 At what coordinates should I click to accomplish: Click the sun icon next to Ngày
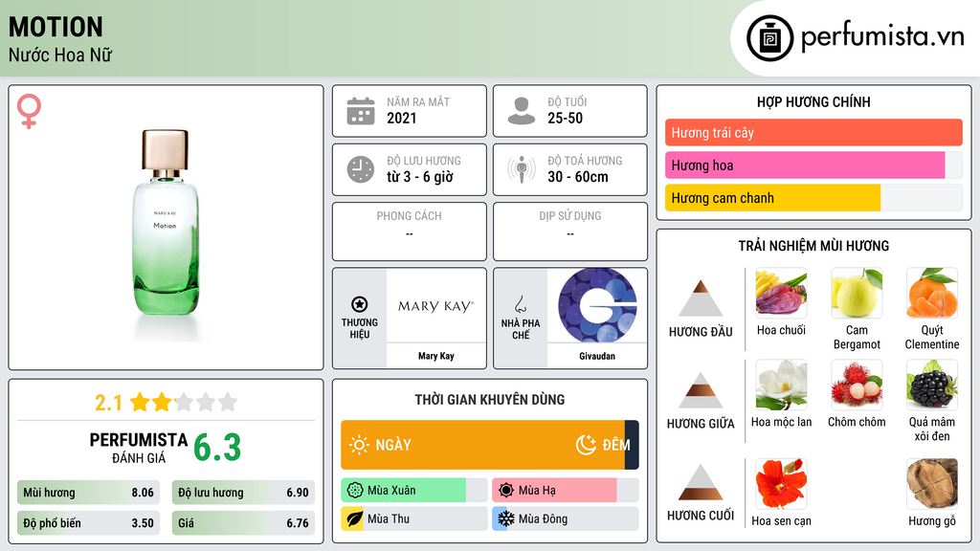pyautogui.click(x=359, y=445)
